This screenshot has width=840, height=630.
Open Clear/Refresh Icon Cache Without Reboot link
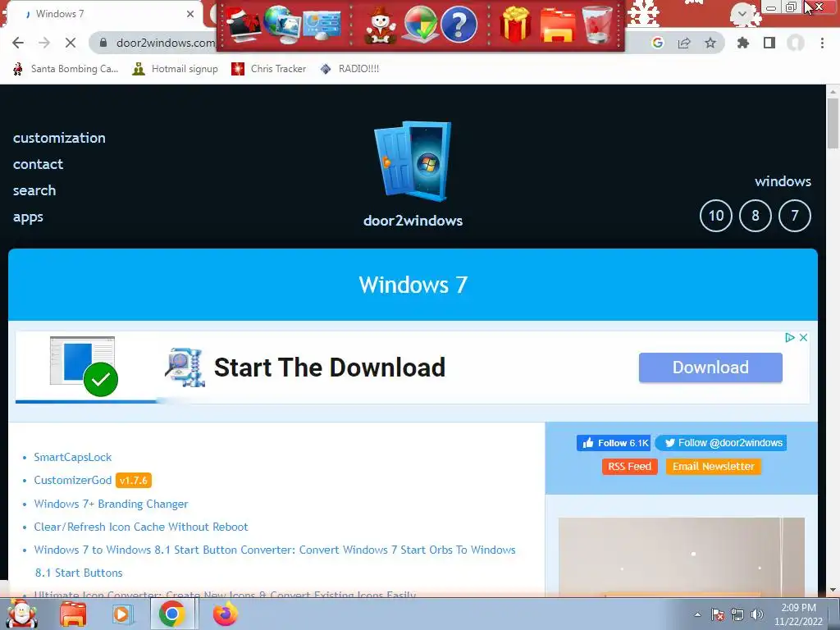click(141, 527)
